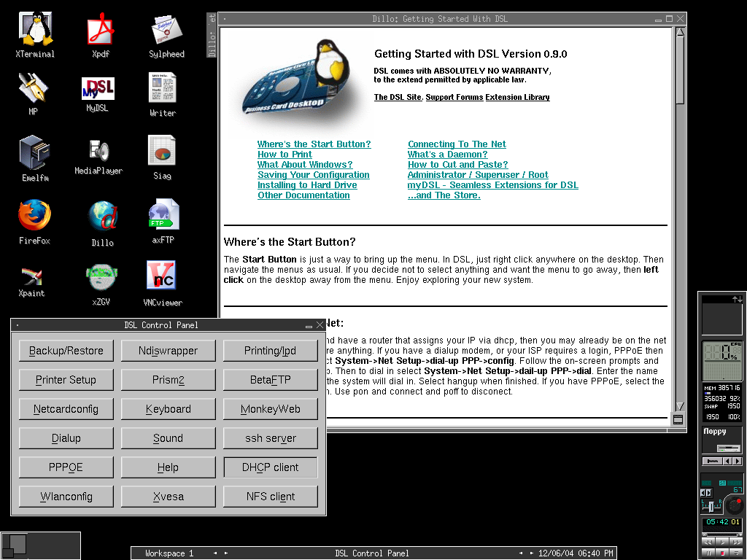Click the fast-forward button in the dock CD player
Viewport: 747px width, 560px height.
tap(736, 542)
